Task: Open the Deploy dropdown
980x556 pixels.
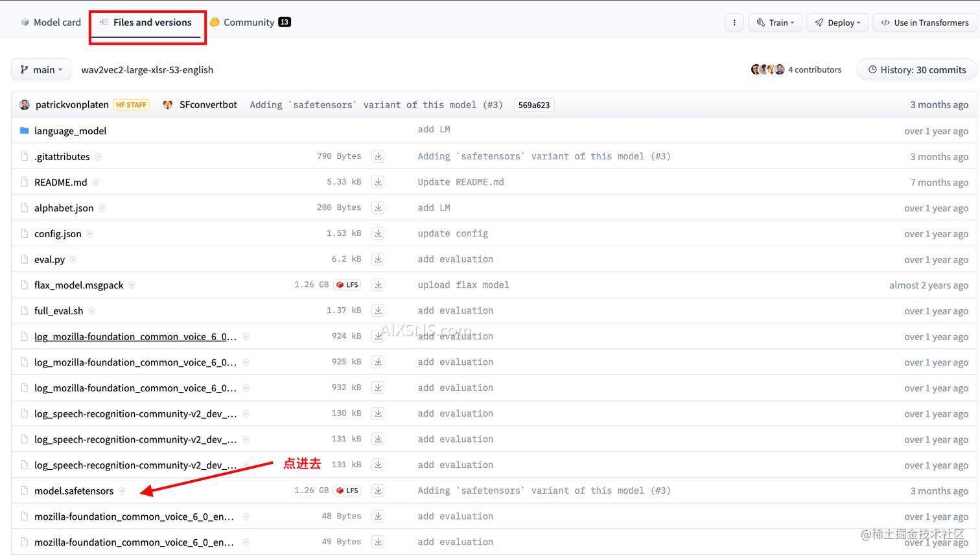Action: tap(837, 22)
